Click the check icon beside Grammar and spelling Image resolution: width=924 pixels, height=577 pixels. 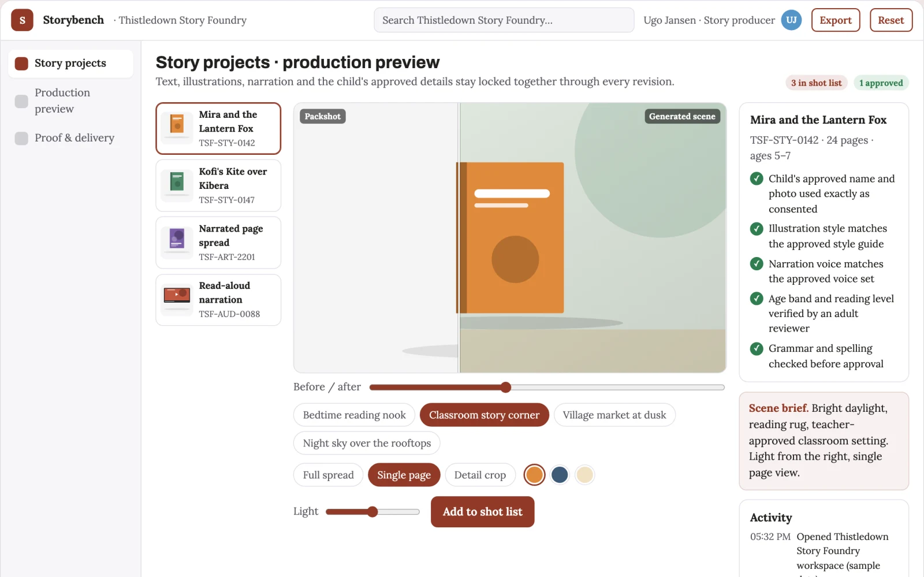pos(757,349)
